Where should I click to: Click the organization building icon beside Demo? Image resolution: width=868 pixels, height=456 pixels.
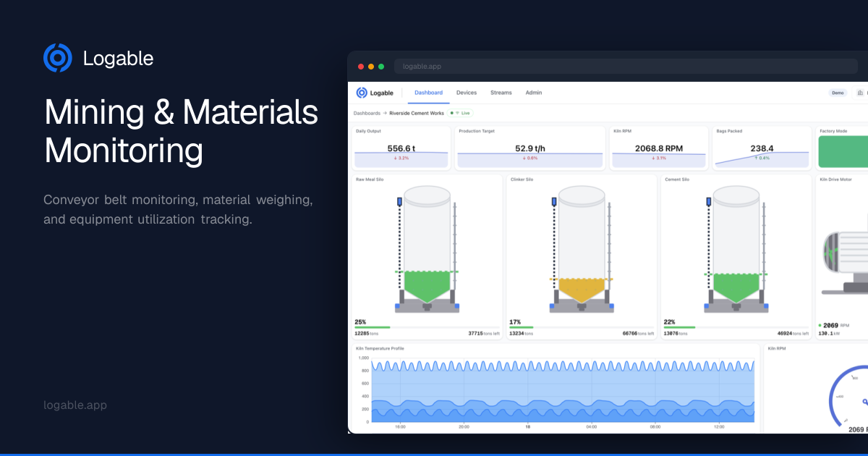click(x=860, y=93)
